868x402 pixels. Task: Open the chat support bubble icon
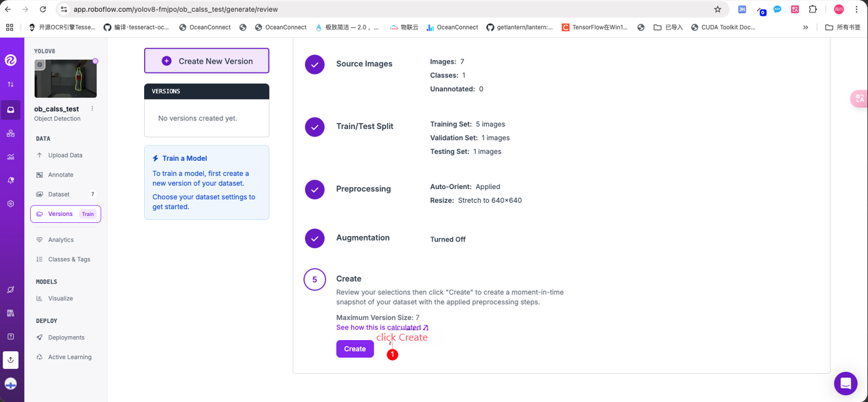[845, 383]
